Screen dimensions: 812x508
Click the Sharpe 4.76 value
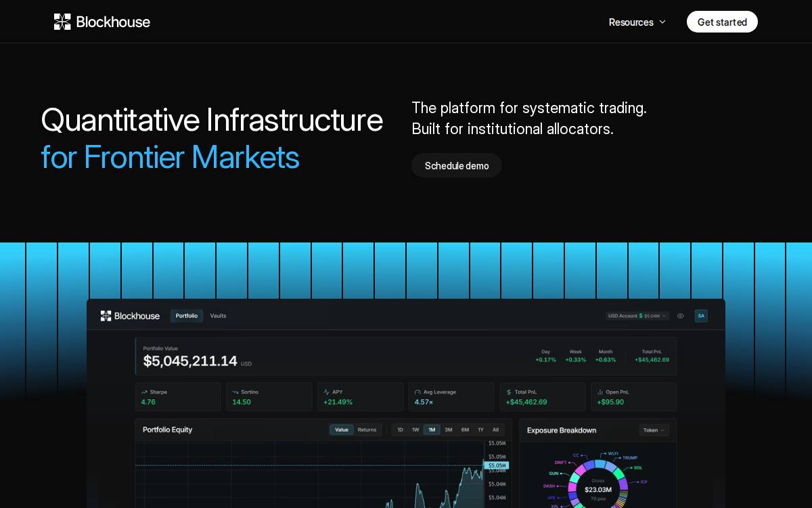pyautogui.click(x=148, y=402)
